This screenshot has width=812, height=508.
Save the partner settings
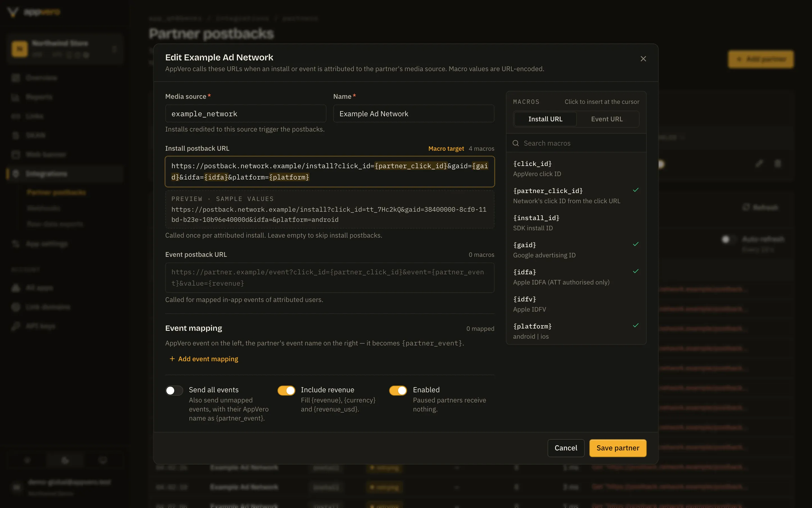[618, 448]
